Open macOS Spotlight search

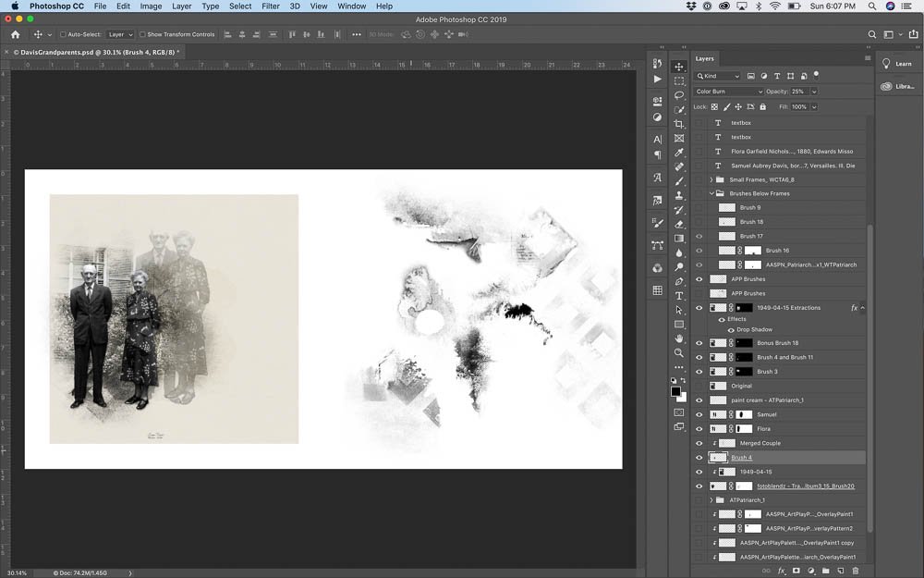tap(871, 6)
